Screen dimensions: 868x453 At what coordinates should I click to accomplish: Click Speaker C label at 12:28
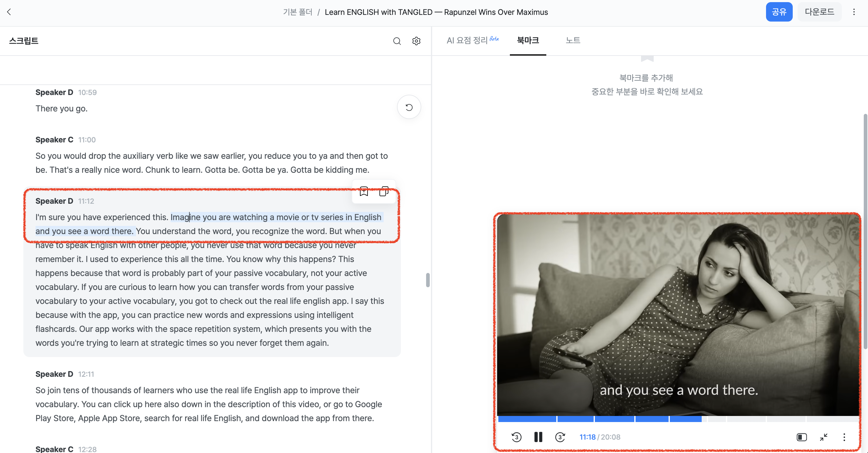54,449
